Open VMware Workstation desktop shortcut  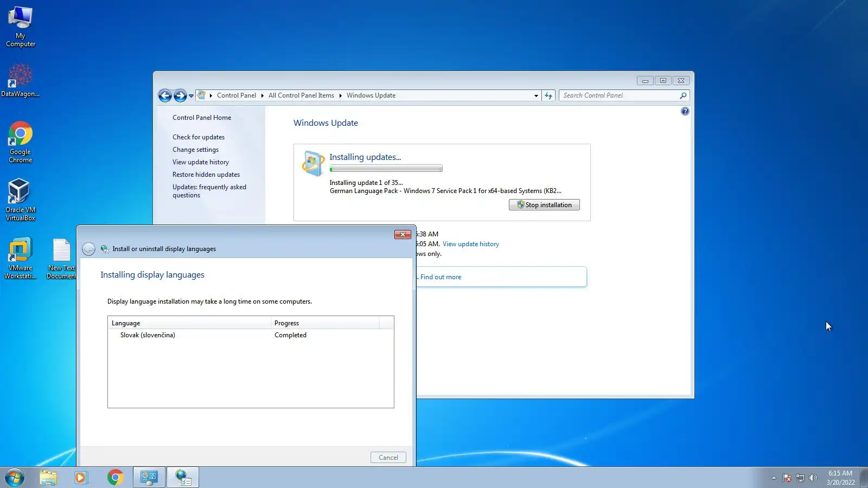(x=21, y=258)
